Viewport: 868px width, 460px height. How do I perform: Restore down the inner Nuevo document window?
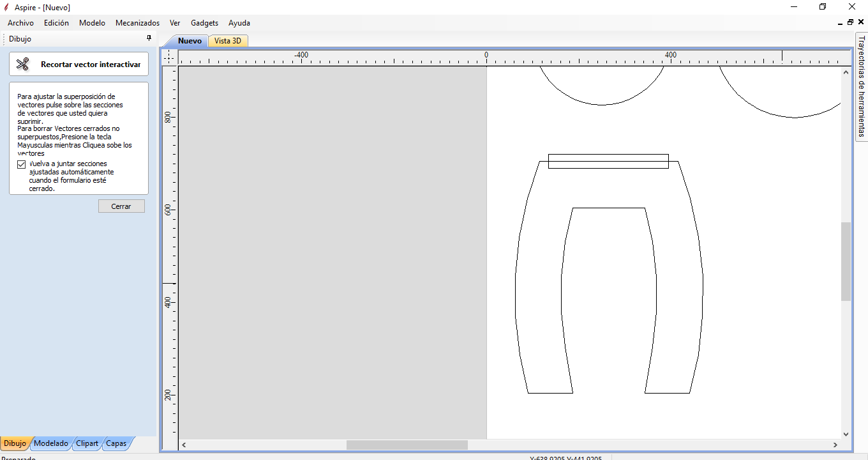(850, 22)
